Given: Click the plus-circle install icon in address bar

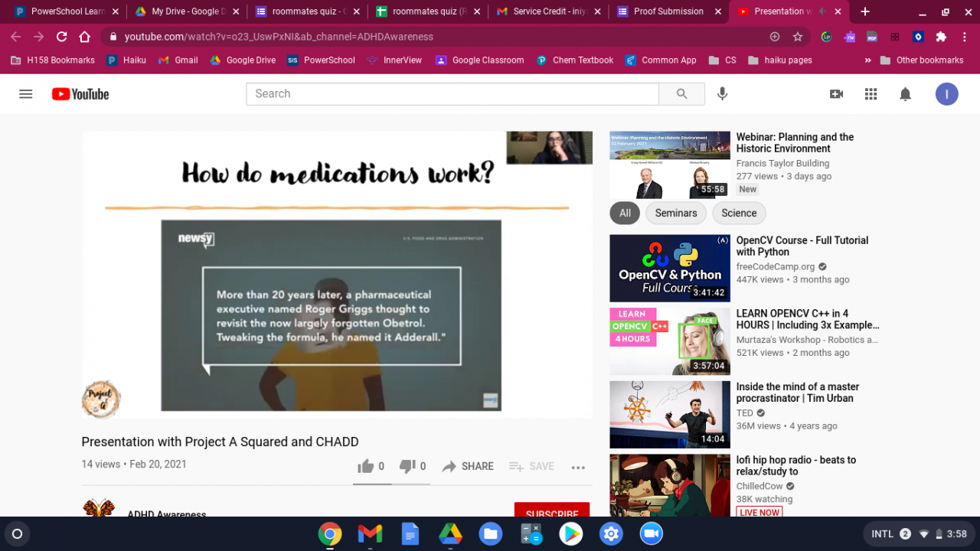Looking at the screenshot, I should (x=775, y=37).
